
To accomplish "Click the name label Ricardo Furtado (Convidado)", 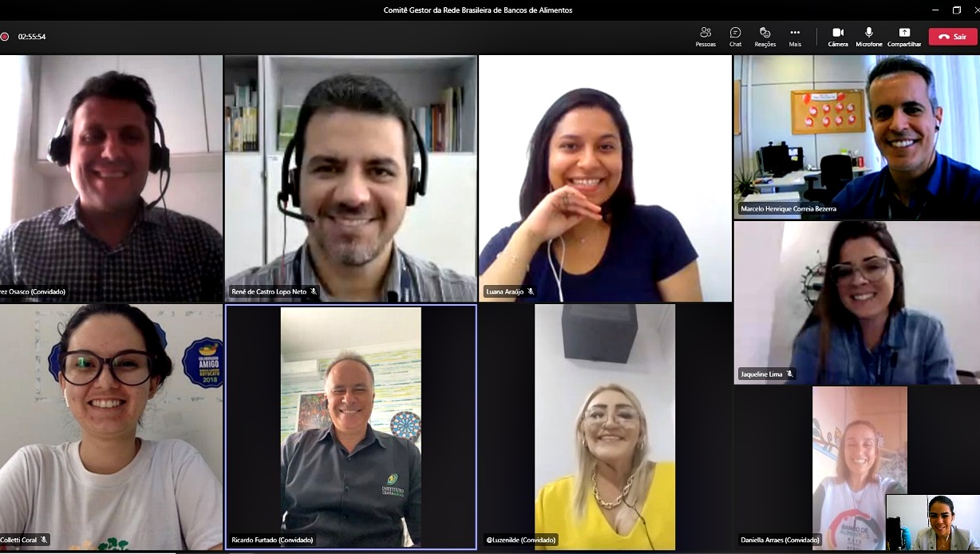I will tap(272, 540).
